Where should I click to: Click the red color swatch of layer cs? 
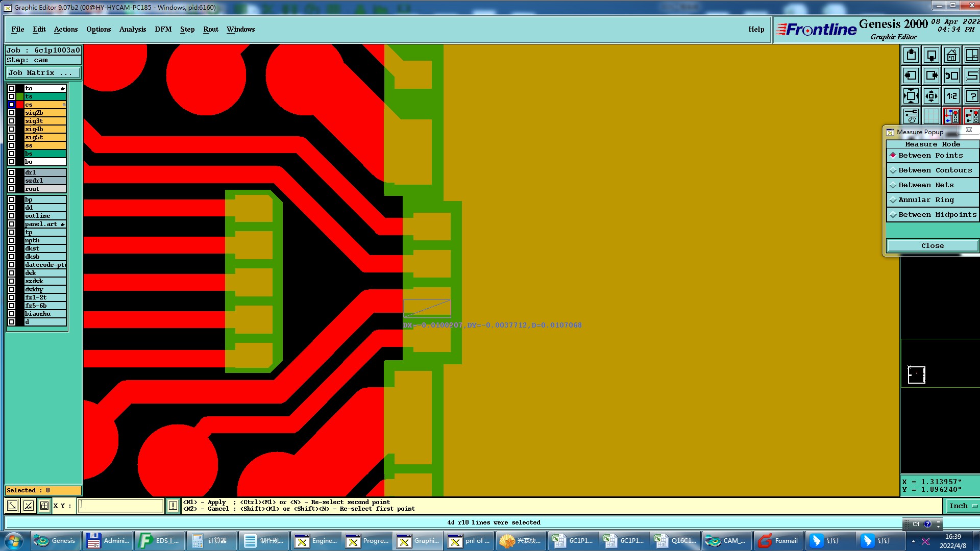20,105
